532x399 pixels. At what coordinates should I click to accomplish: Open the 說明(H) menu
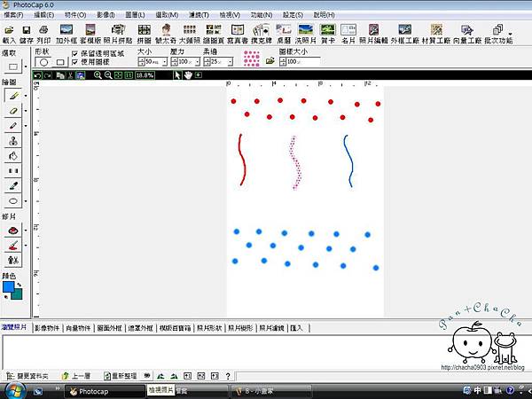coord(324,15)
